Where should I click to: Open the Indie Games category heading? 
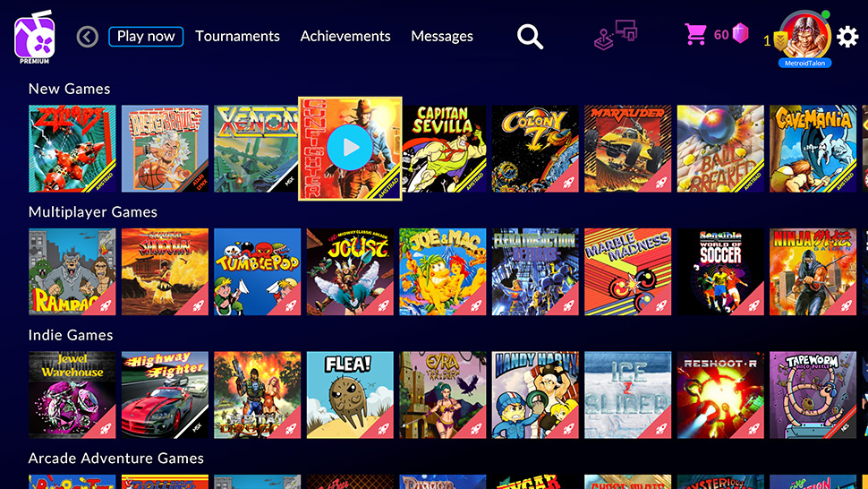pyautogui.click(x=71, y=335)
